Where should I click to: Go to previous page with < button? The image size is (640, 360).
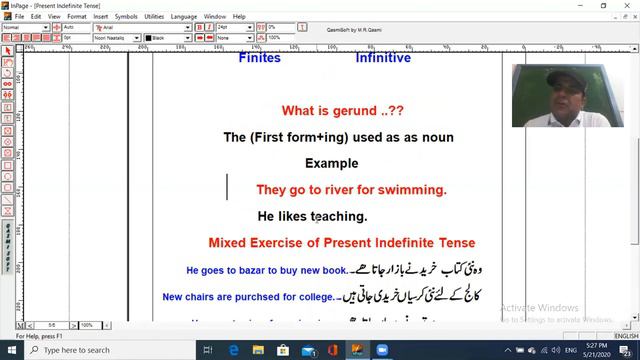(29, 325)
